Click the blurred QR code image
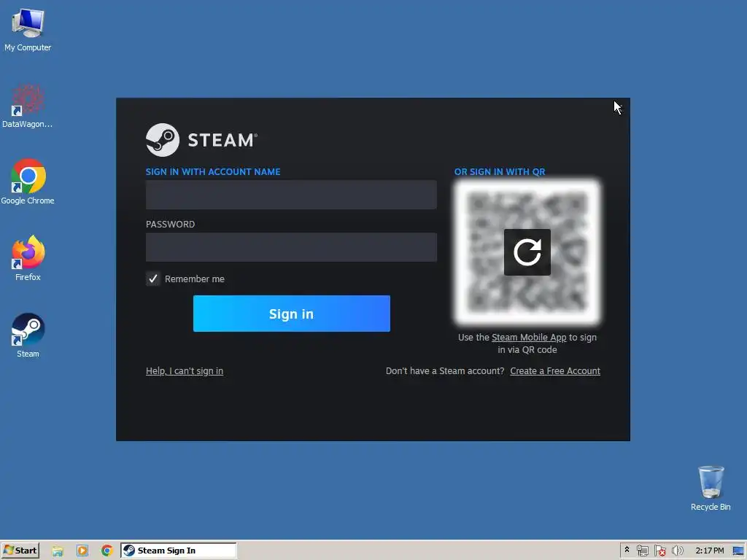 pyautogui.click(x=527, y=252)
